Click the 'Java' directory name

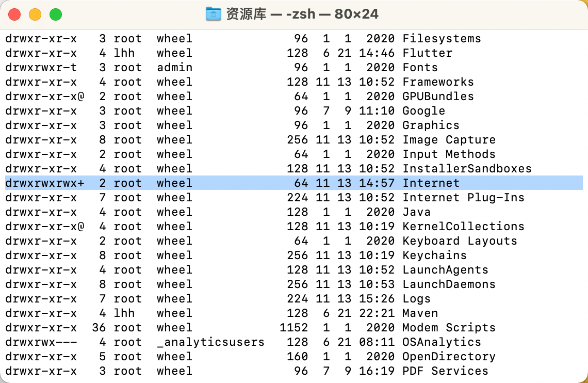tap(416, 212)
